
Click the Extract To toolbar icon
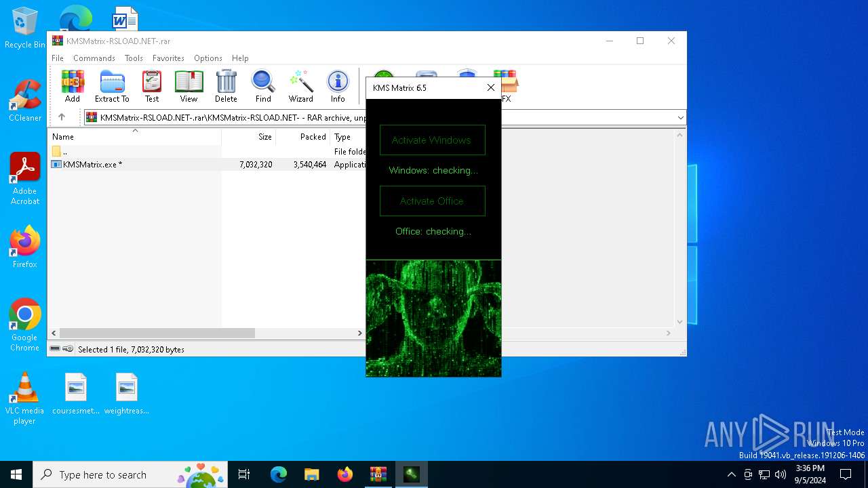[x=112, y=86]
